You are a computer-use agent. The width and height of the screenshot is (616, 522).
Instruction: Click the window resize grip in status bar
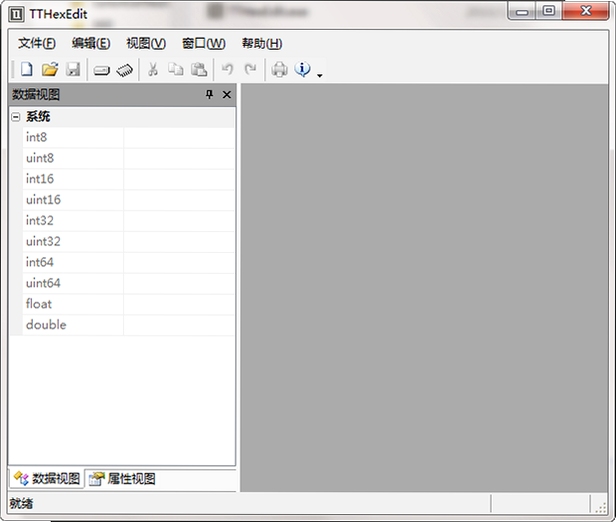pyautogui.click(x=601, y=508)
